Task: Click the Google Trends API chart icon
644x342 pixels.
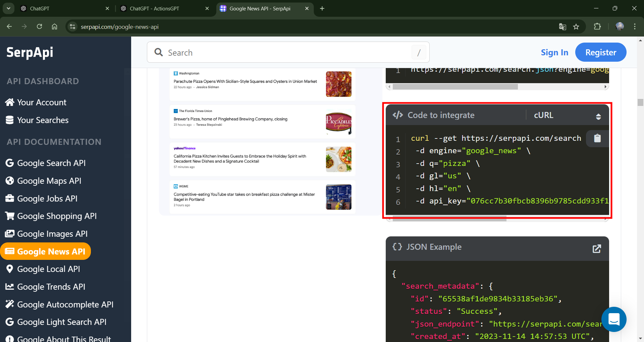Action: pyautogui.click(x=10, y=287)
